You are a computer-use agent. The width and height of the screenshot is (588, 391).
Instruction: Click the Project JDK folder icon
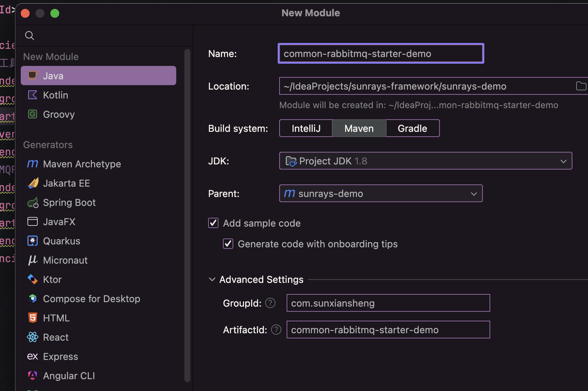[291, 161]
